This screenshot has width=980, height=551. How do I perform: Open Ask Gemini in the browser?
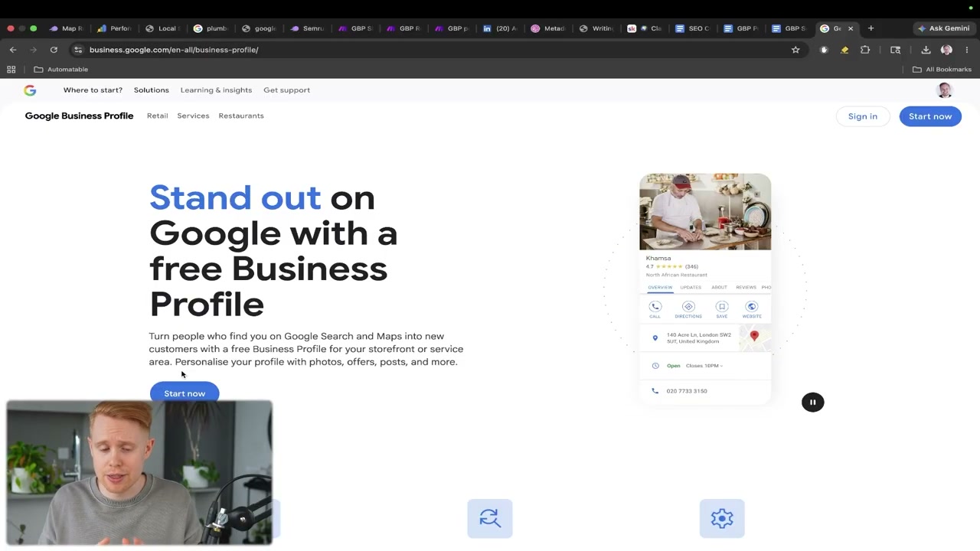943,28
